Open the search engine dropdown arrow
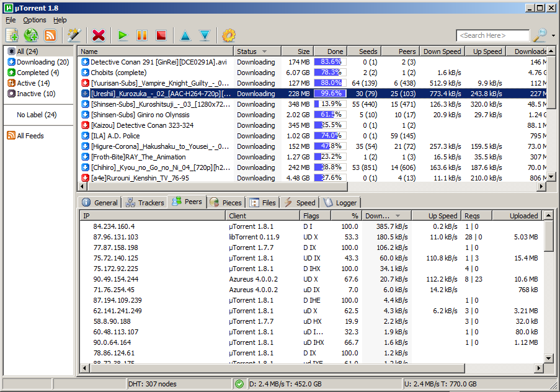 pyautogui.click(x=553, y=36)
